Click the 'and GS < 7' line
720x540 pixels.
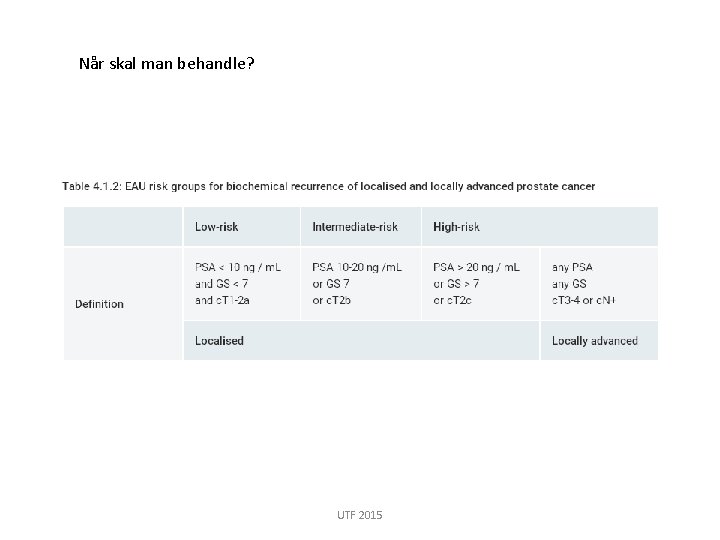click(221, 284)
